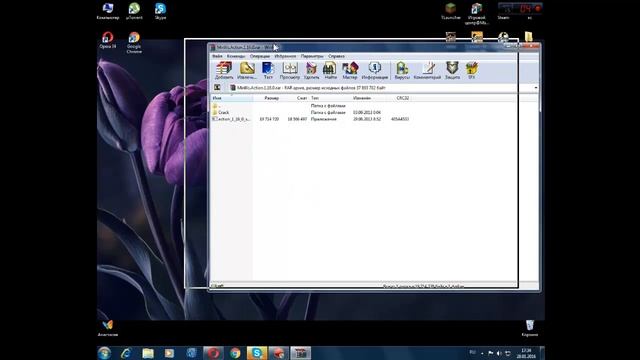The image size is (640, 360).
Task: Click the SFX toolbar icon
Action: tap(471, 71)
